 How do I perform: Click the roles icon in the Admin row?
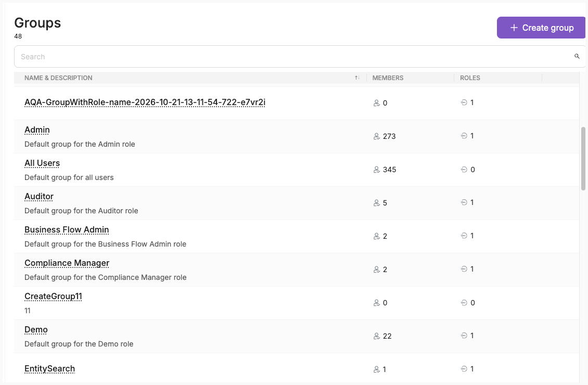pyautogui.click(x=464, y=136)
